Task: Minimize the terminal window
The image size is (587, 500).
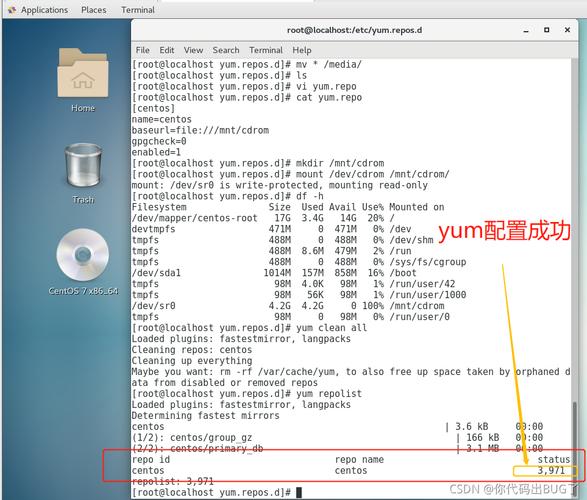Action: pyautogui.click(x=526, y=30)
